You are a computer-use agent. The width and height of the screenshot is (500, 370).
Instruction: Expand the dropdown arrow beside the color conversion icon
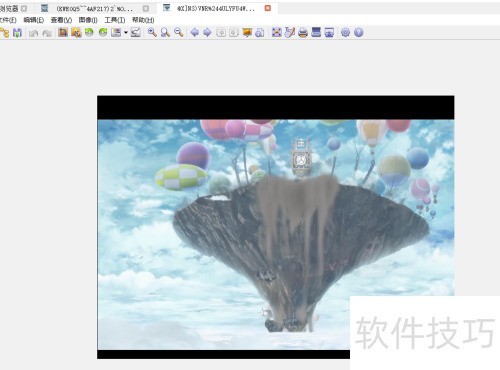click(126, 33)
